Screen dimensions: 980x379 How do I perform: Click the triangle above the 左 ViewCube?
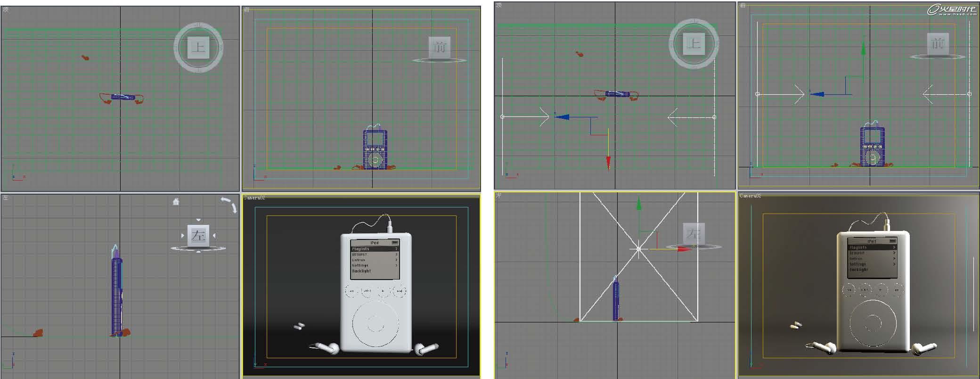[x=198, y=220]
